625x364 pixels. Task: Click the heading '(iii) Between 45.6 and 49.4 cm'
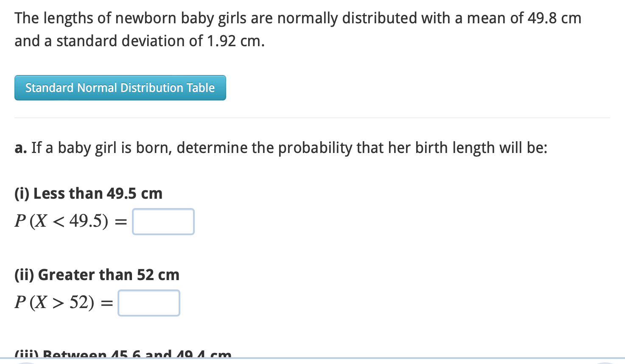tap(122, 354)
